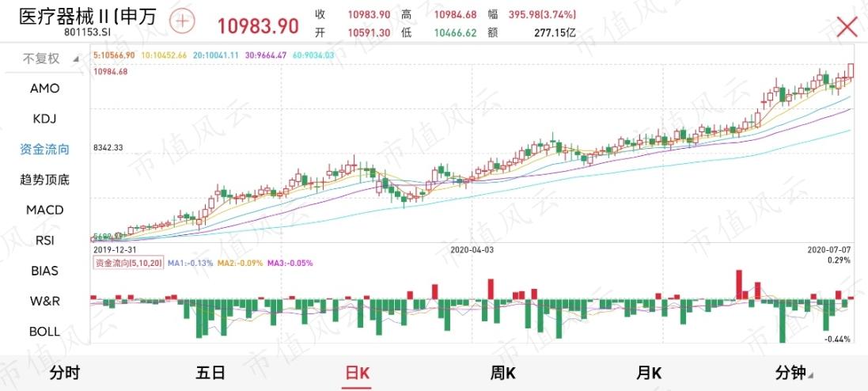The width and height of the screenshot is (868, 391).
Task: Select the KDJ indicator
Action: 45,119
